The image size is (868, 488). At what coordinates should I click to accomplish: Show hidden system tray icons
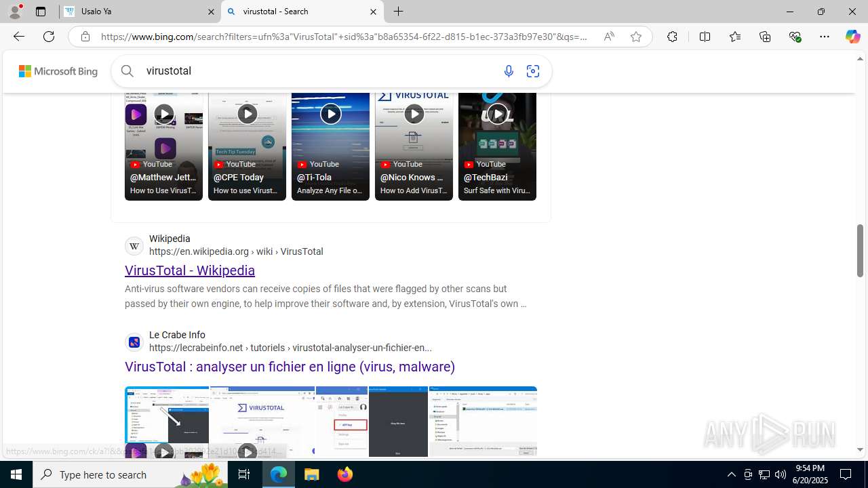[731, 474]
